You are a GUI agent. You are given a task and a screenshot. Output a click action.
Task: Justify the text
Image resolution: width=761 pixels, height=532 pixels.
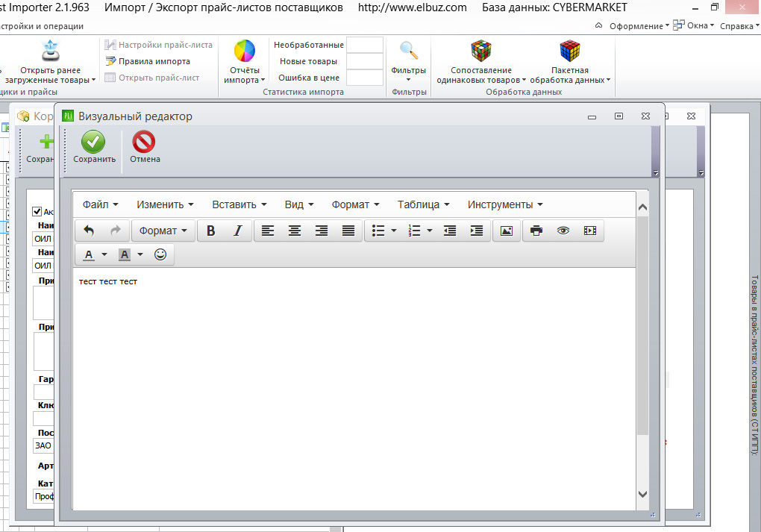click(x=348, y=231)
